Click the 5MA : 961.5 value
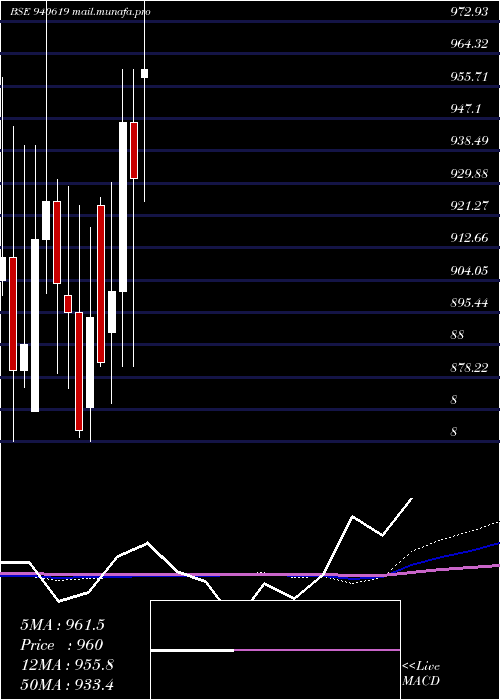The image size is (500, 700). [62, 625]
